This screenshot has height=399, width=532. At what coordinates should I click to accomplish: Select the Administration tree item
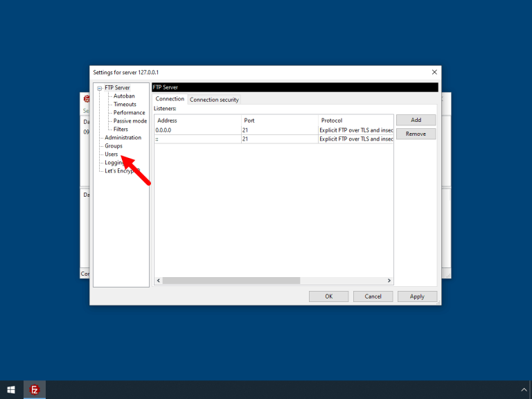tap(123, 138)
